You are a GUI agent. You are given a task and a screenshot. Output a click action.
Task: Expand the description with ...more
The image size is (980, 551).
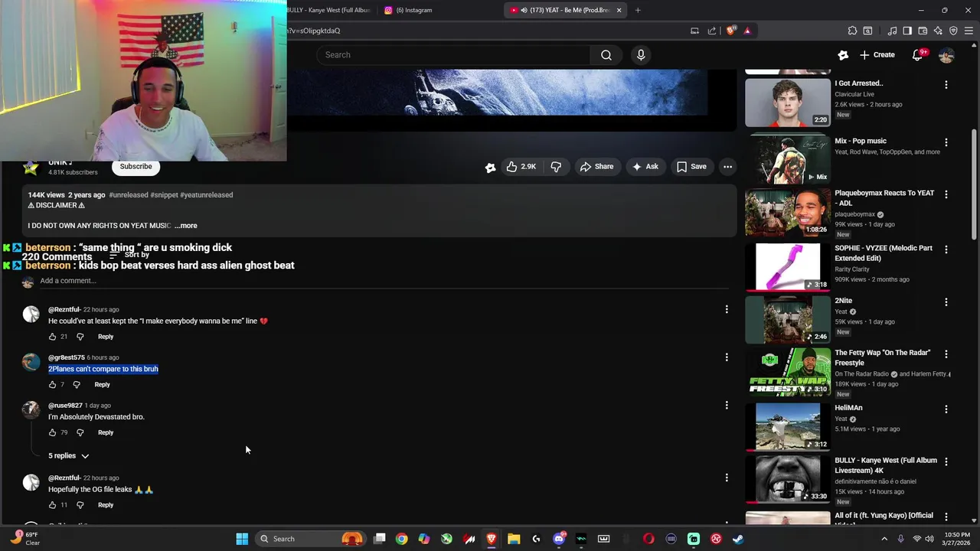click(186, 226)
